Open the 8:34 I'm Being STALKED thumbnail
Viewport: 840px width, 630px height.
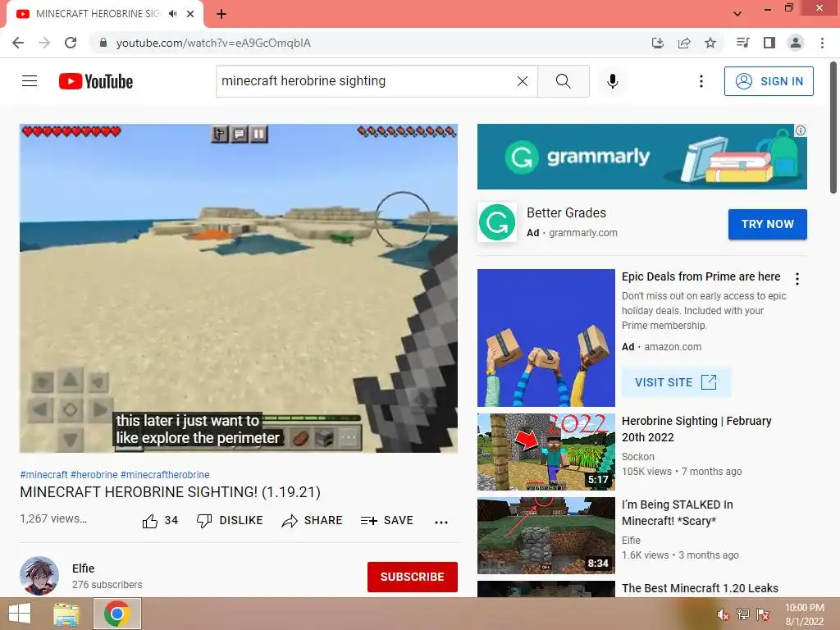[546, 535]
